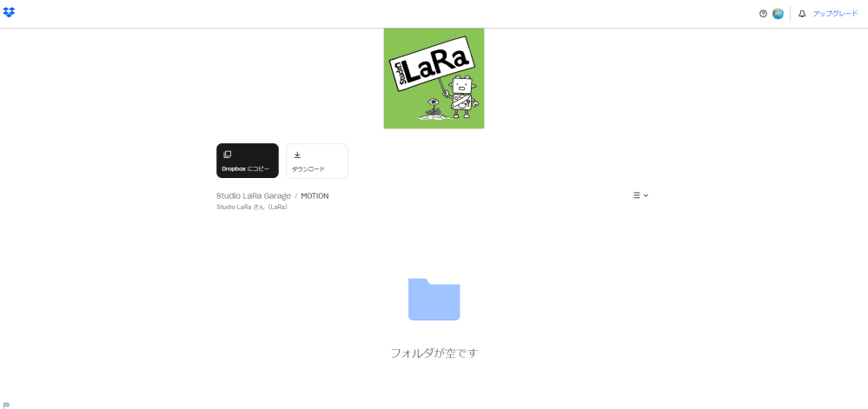The image size is (868, 409).
Task: Click the download arrow icon
Action: pyautogui.click(x=297, y=155)
